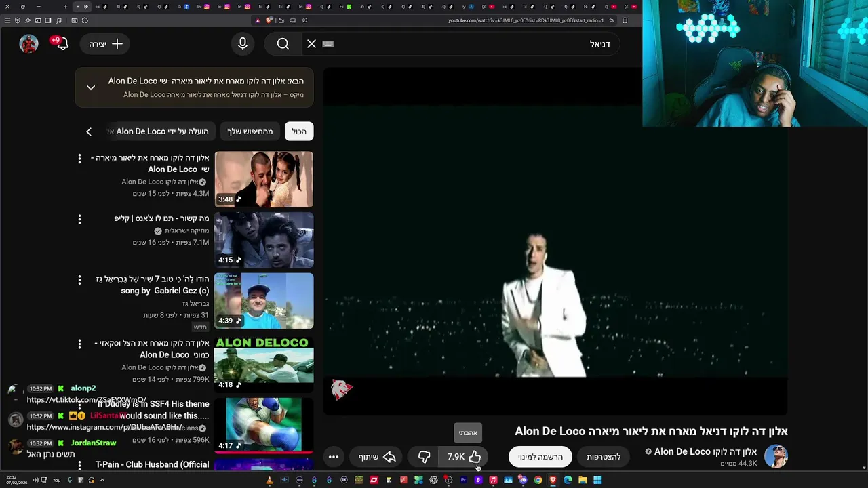Bookmark this page with the bookmark icon

(x=625, y=20)
